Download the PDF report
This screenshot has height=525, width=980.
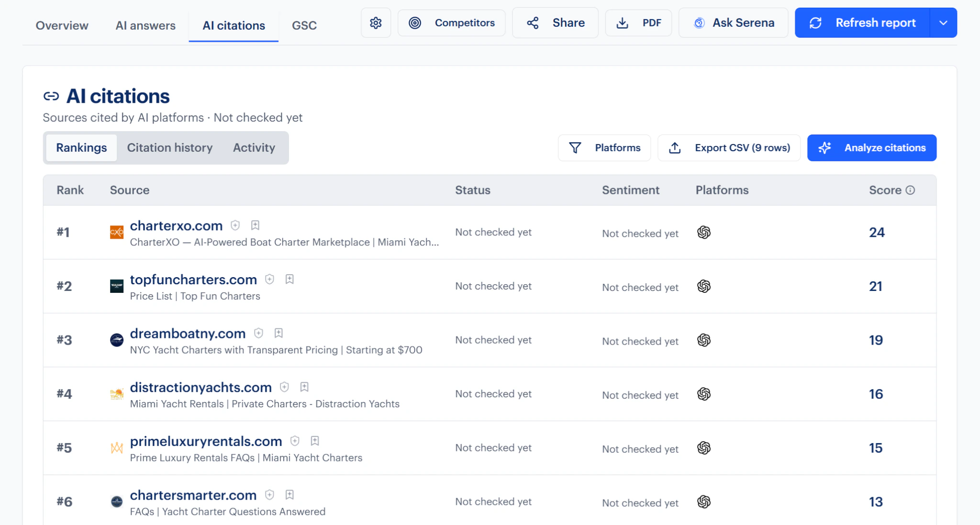[x=638, y=22]
